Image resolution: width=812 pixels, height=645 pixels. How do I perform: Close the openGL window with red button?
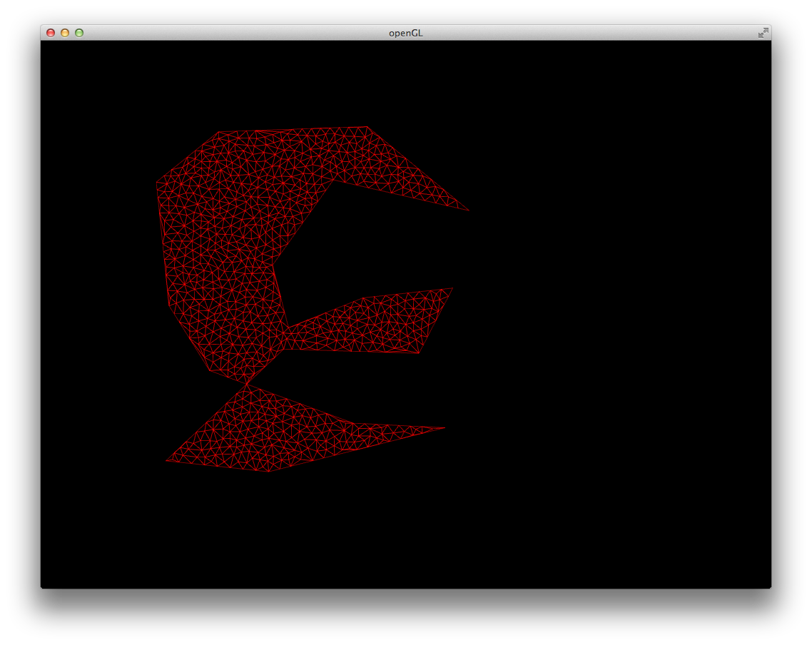click(51, 33)
